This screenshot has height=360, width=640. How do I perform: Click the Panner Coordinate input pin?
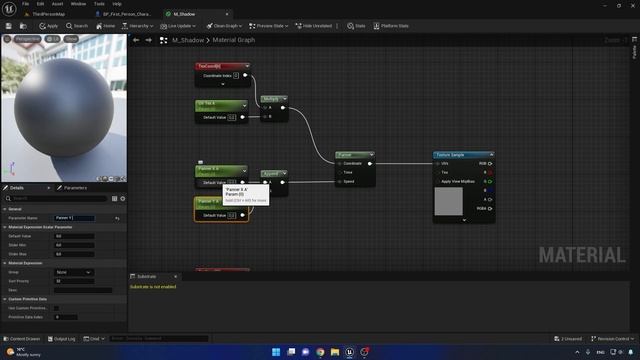(x=340, y=164)
